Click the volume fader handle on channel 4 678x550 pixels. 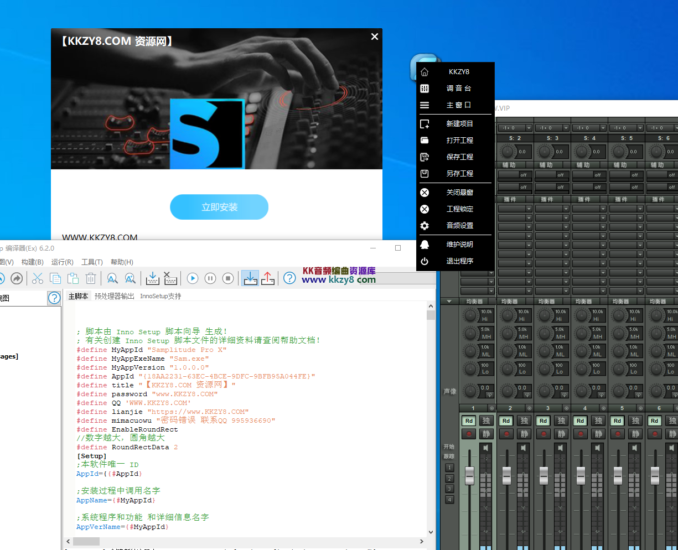coord(581,475)
